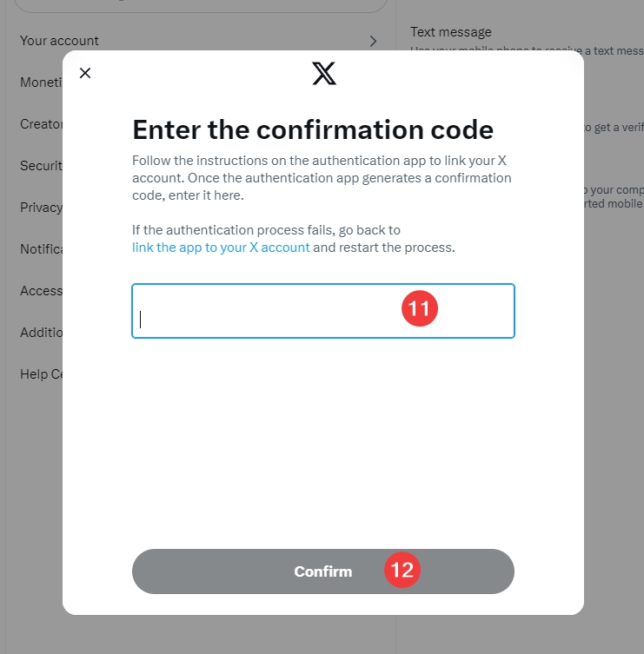Screen dimensions: 644x654
Task: Go to the Security settings item
Action: click(41, 165)
